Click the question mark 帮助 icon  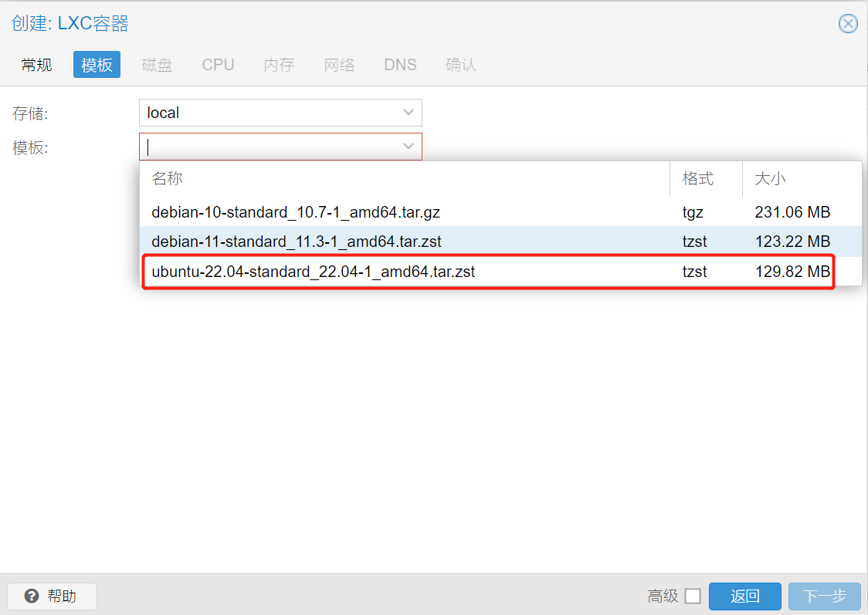tap(32, 596)
